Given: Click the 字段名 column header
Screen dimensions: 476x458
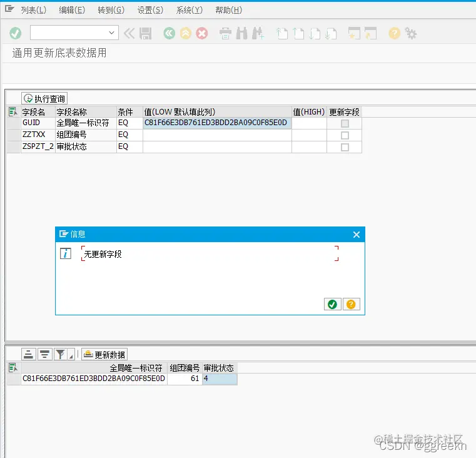Looking at the screenshot, I should [x=38, y=112].
